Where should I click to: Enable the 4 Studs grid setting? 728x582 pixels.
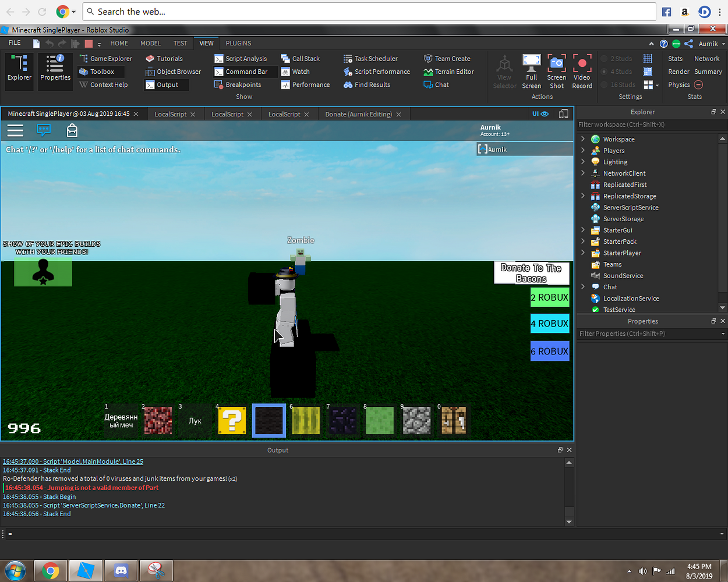click(619, 71)
